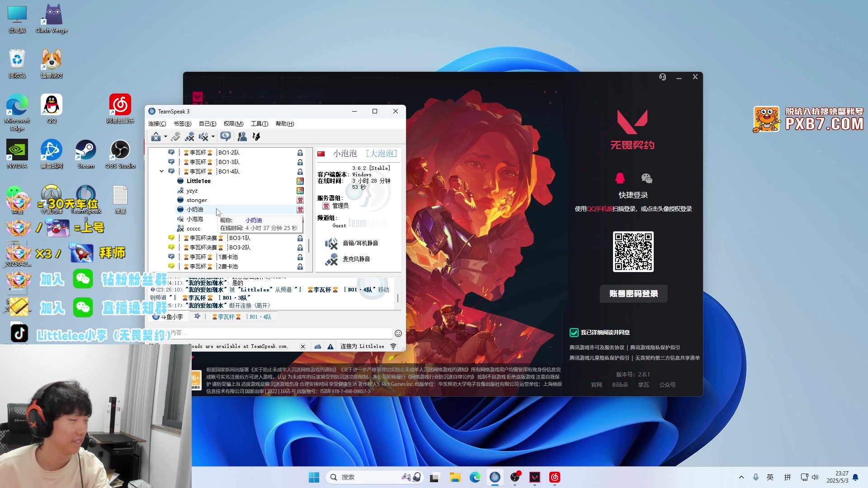The image size is (868, 488).
Task: Click lock icon on BO1·2队 row
Action: click(x=300, y=153)
